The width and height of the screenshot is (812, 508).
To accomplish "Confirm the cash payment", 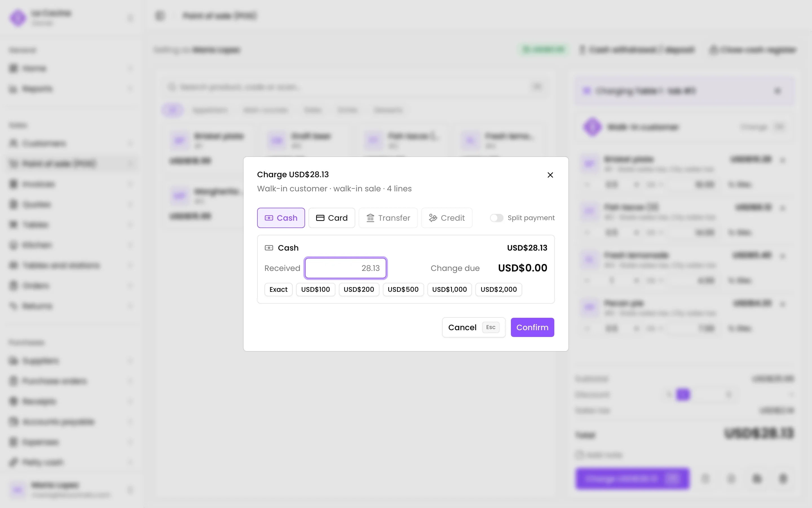I will [532, 327].
